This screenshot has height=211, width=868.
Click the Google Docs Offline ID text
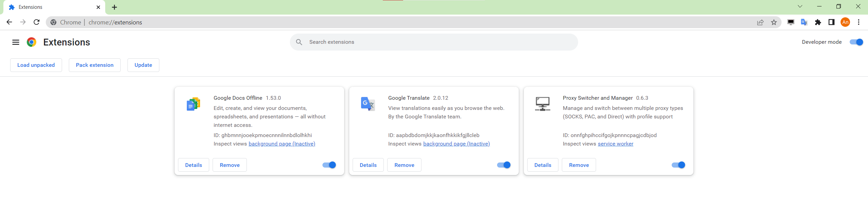tap(263, 135)
